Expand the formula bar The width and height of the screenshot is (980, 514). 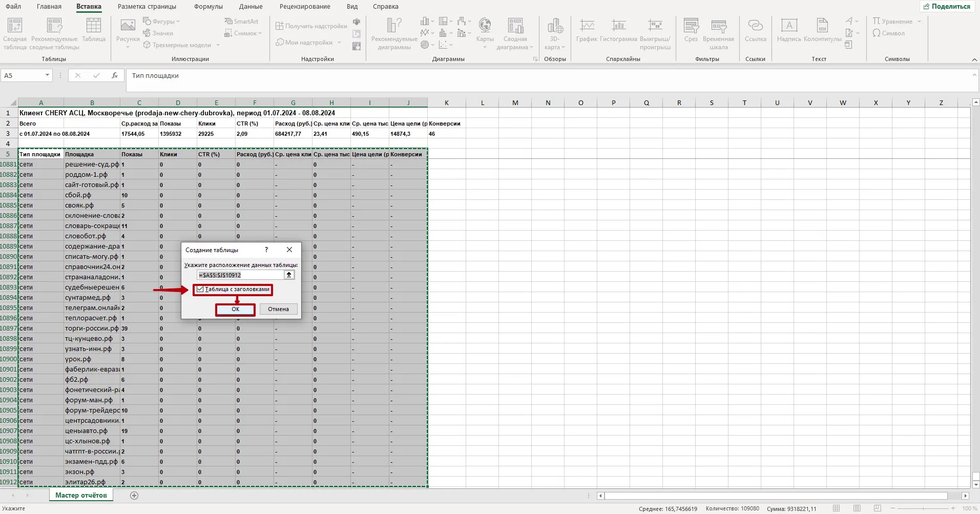click(974, 75)
